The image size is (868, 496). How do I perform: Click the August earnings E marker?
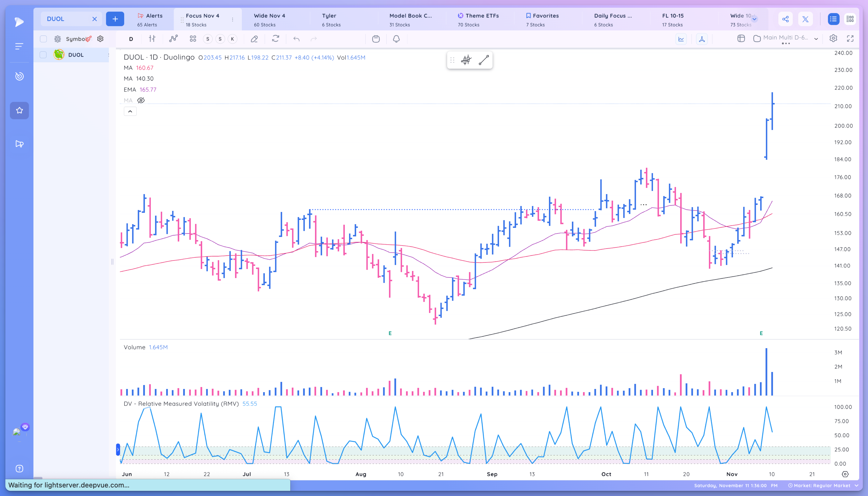coord(390,333)
